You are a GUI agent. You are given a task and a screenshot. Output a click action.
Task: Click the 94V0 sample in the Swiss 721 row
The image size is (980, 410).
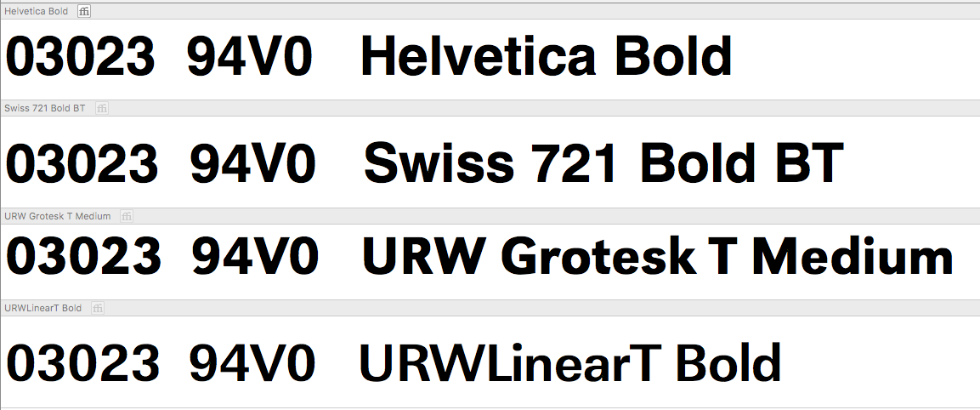tap(253, 163)
